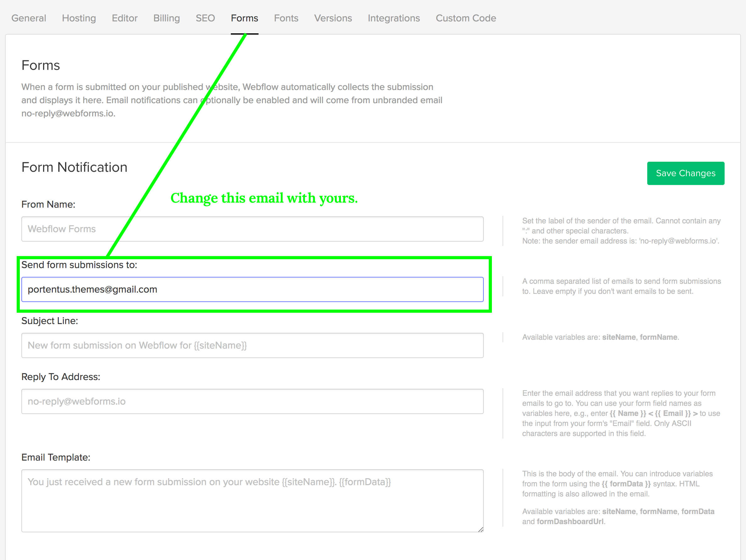
Task: Click the active Forms tab
Action: coord(244,18)
